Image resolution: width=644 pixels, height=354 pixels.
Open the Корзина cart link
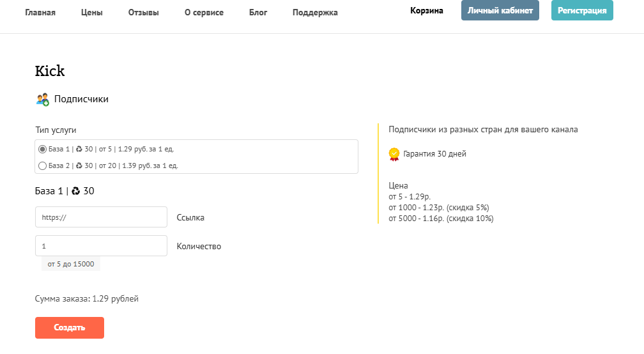[x=427, y=10]
